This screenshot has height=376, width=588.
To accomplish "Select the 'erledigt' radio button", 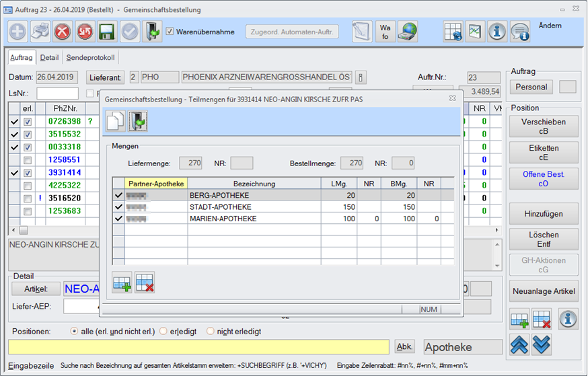I will (x=163, y=332).
